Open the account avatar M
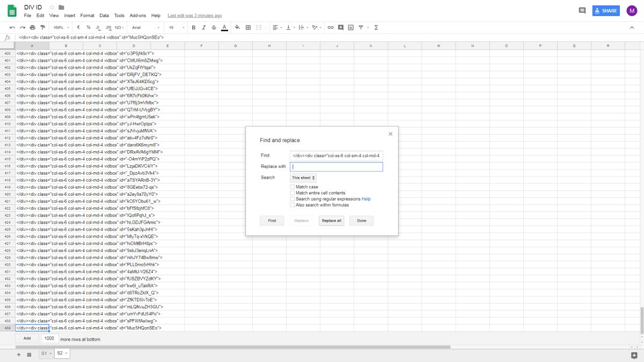Screen dimensions: 644x362 click(x=631, y=11)
